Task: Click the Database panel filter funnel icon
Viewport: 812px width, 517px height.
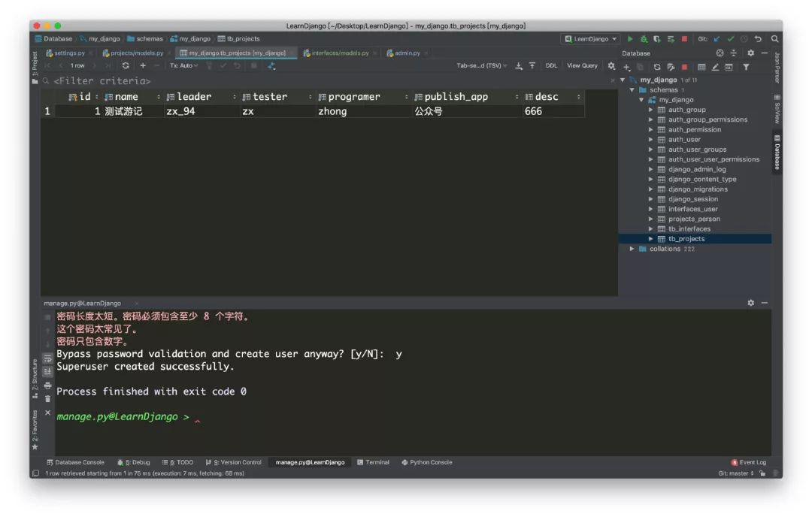Action: click(746, 68)
